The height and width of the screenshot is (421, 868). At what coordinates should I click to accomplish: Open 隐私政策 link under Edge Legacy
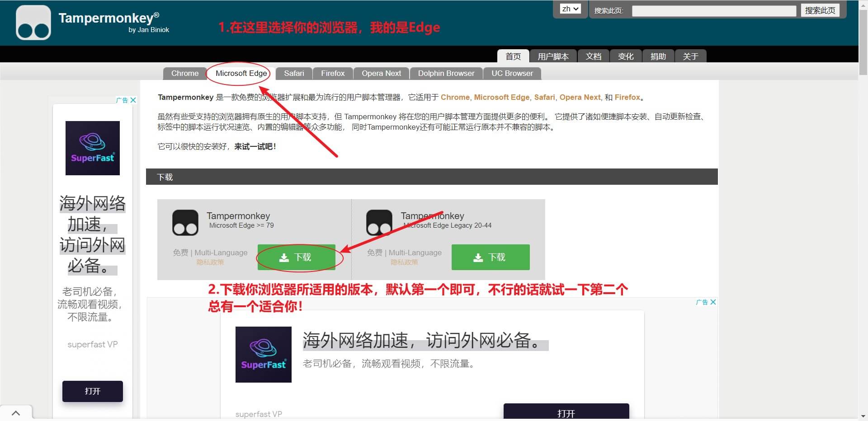404,262
